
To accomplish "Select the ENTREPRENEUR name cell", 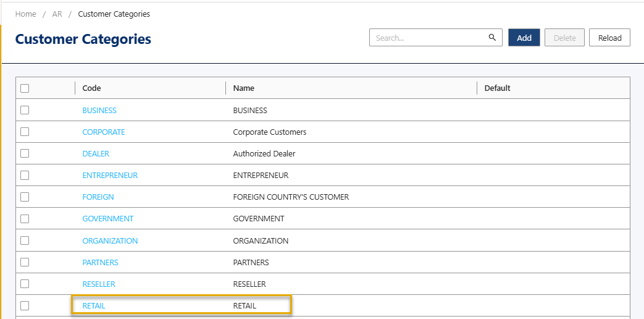I will (x=261, y=176).
